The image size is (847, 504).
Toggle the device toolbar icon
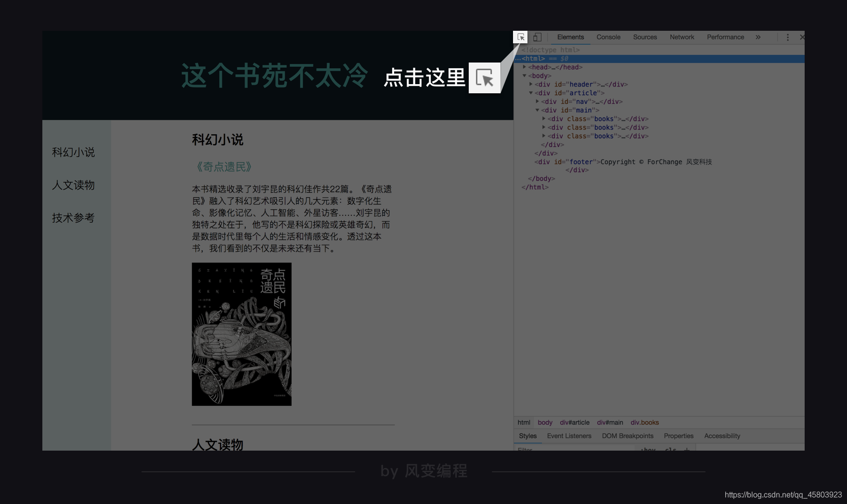537,37
